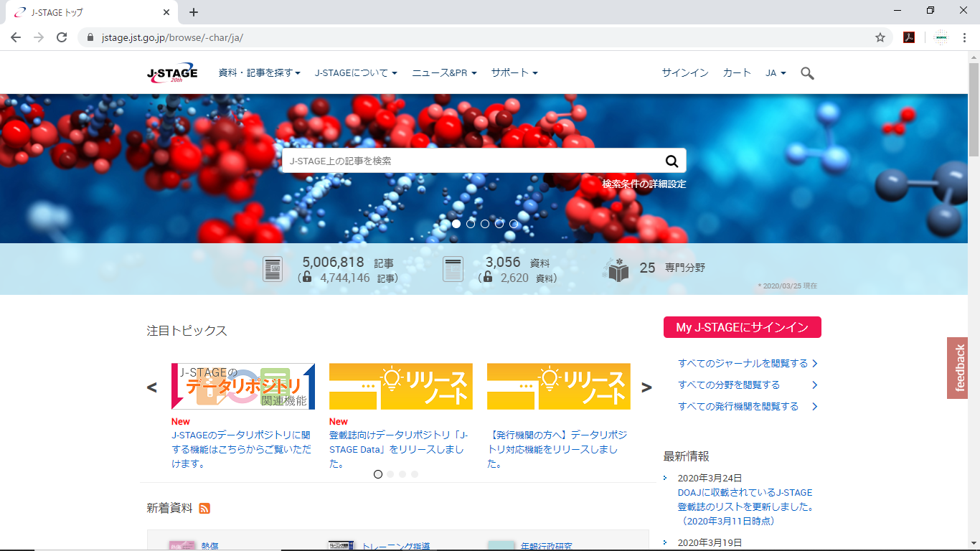Expand the サポート menu
This screenshot has width=980, height=551.
point(514,73)
